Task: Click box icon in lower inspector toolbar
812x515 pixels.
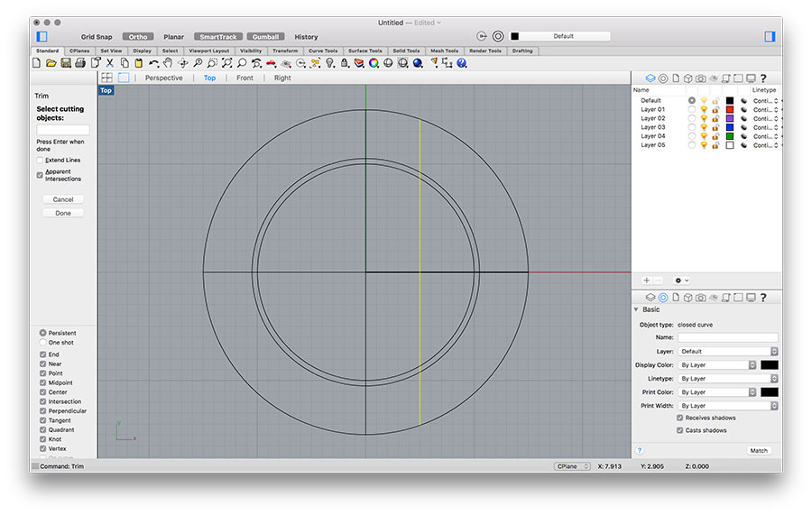Action: [687, 298]
